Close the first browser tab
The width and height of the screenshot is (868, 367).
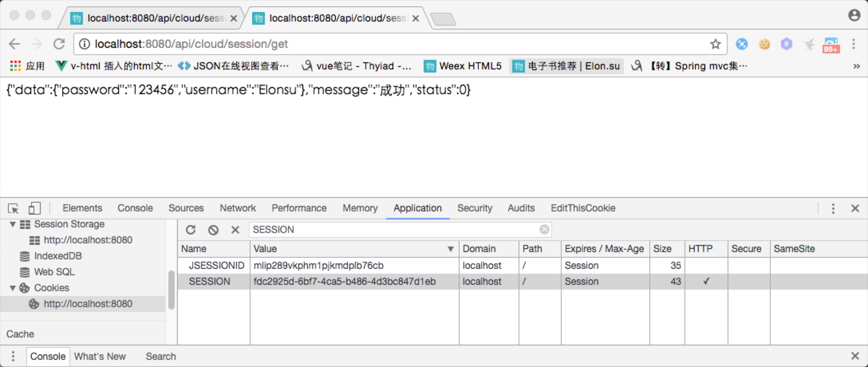pyautogui.click(x=234, y=18)
